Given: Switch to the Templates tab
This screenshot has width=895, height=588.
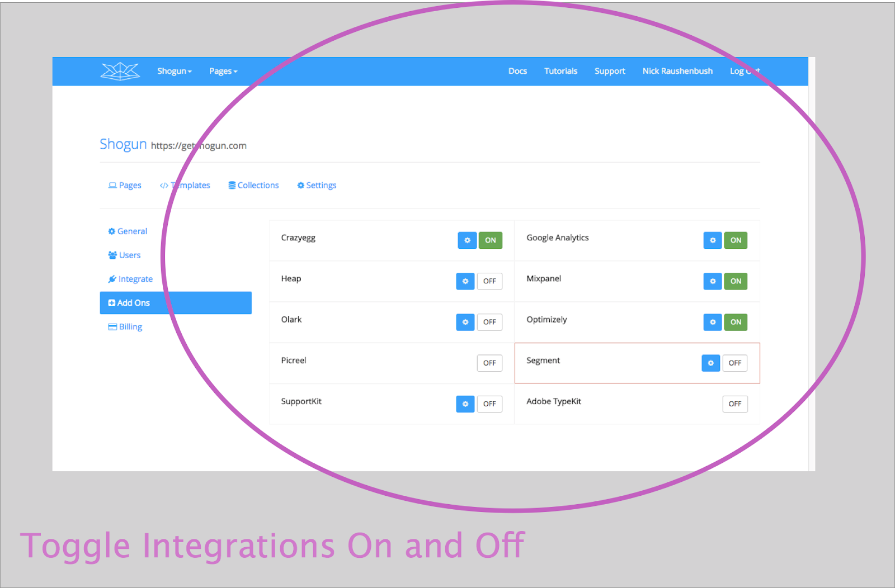Looking at the screenshot, I should (185, 185).
